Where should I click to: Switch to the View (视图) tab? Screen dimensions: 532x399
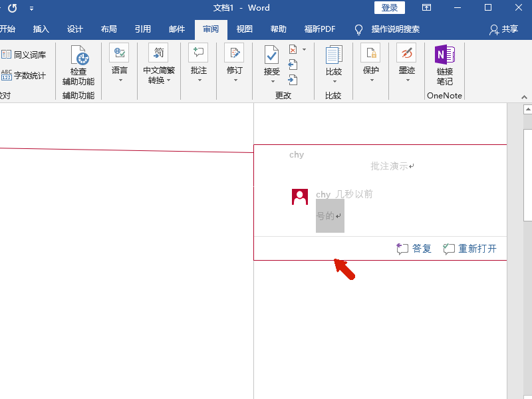pos(244,29)
